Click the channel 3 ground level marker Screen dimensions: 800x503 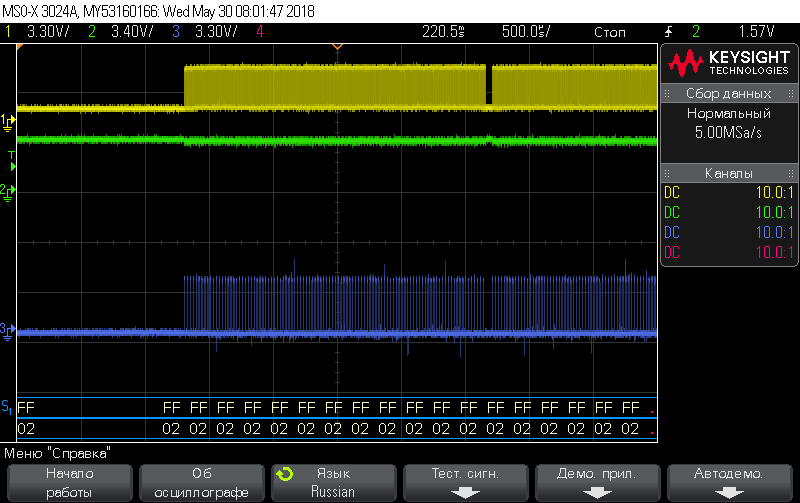pyautogui.click(x=8, y=328)
